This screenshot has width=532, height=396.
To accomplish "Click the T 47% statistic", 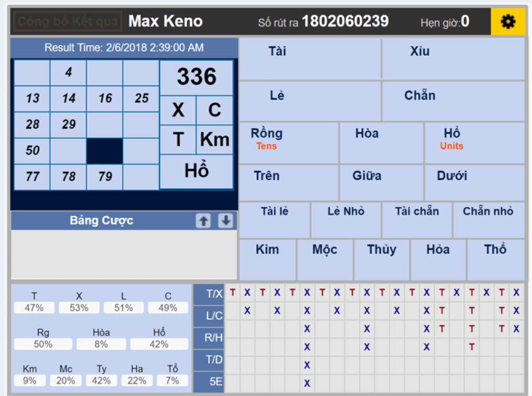I will point(34,308).
